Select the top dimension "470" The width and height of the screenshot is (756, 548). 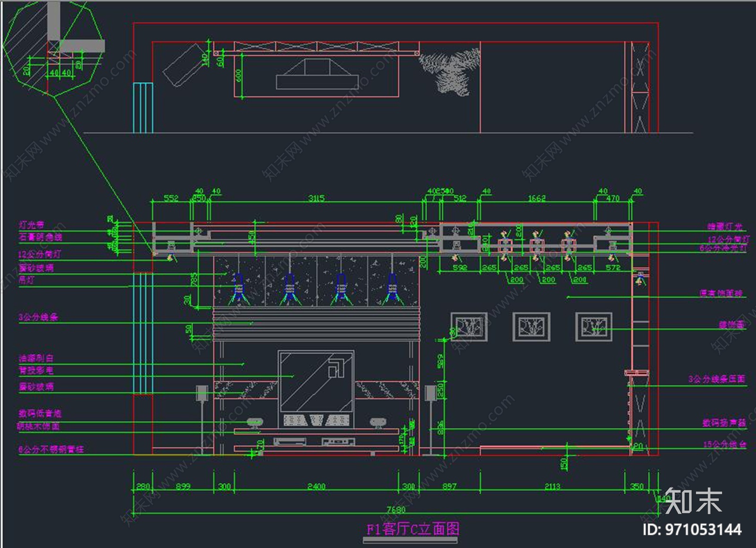[613, 198]
